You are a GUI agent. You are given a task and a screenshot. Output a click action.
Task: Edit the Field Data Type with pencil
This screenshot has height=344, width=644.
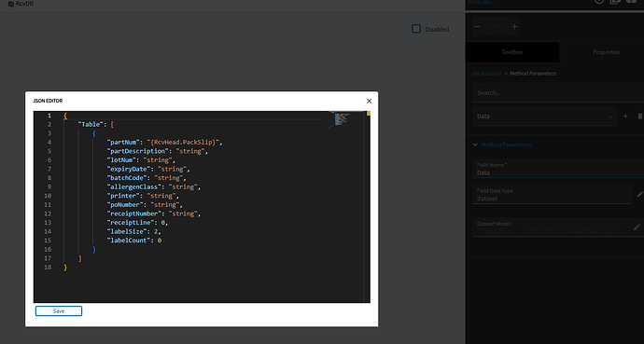639,194
